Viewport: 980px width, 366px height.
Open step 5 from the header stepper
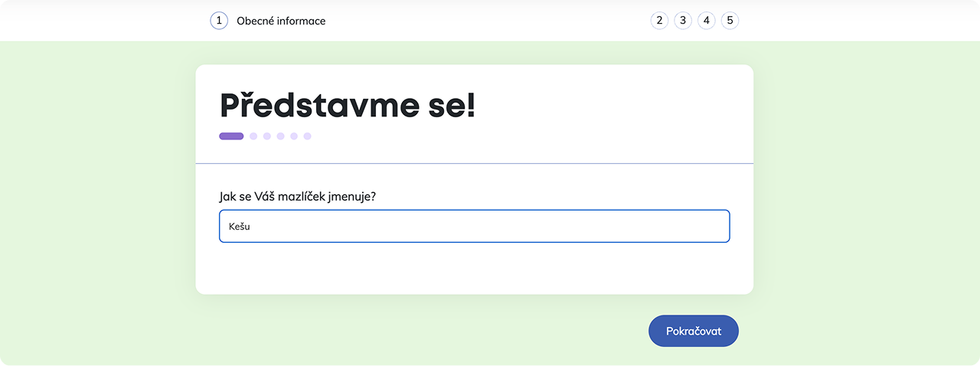(x=730, y=21)
